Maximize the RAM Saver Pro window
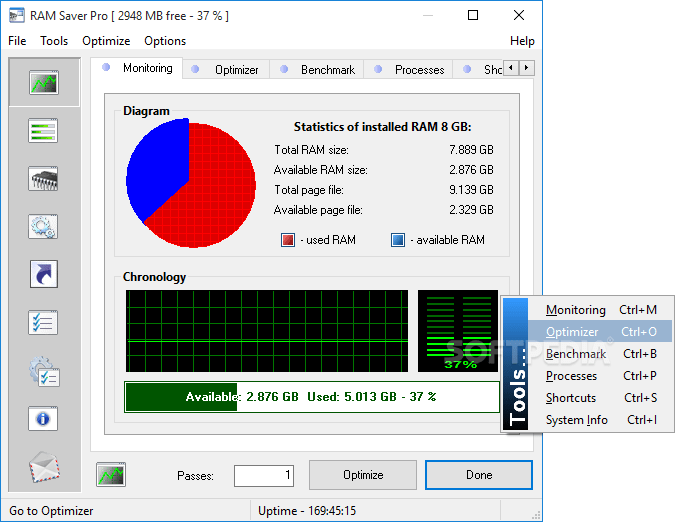 (473, 15)
